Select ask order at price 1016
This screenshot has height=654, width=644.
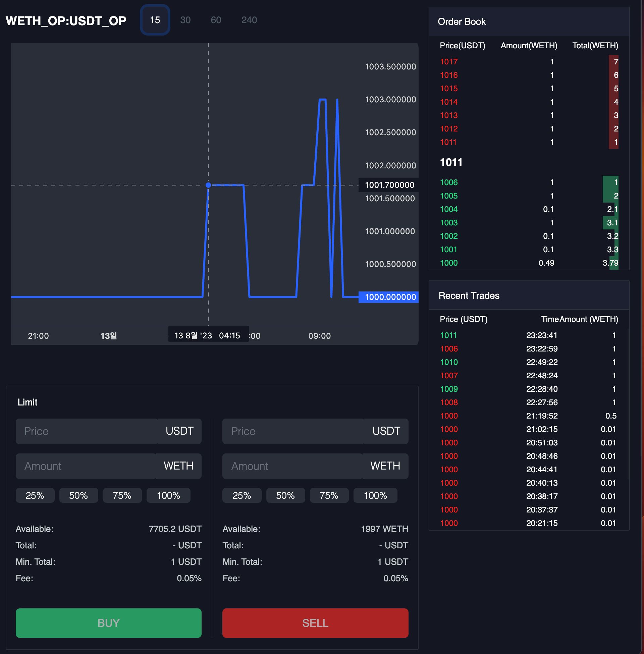point(529,75)
